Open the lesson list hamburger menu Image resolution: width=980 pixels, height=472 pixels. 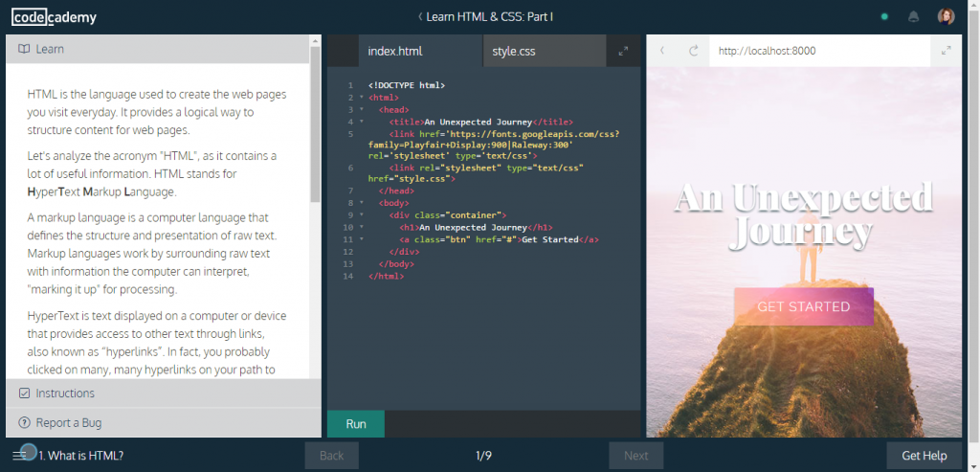pyautogui.click(x=19, y=455)
